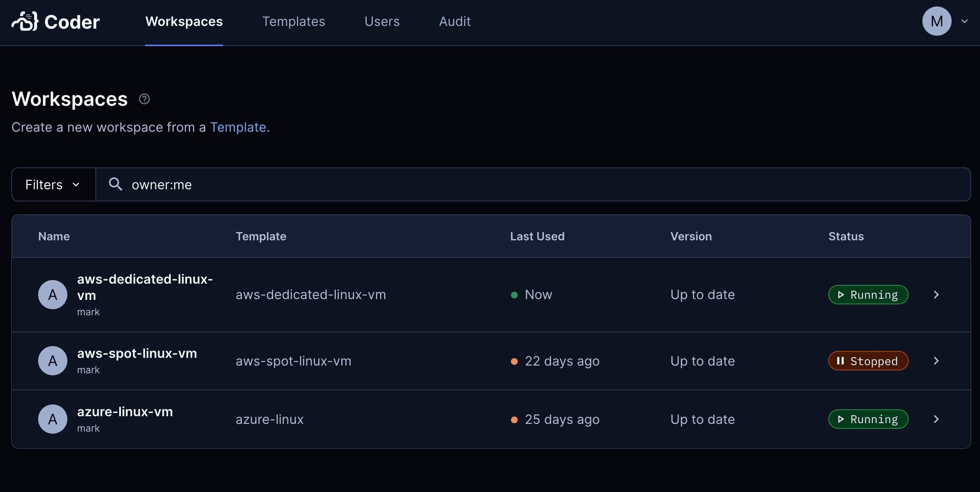Click owner mark under azure-linux-vm
Viewport: 980px width, 492px height.
point(88,428)
